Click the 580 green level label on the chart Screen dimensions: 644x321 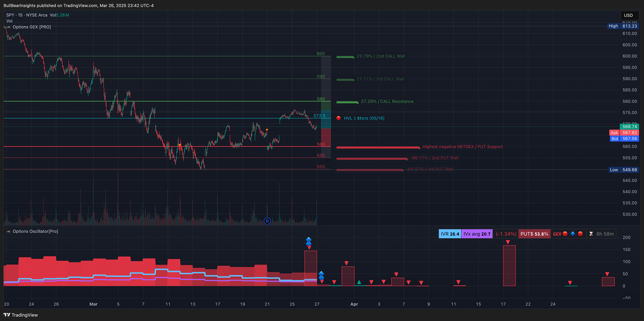[x=321, y=99]
